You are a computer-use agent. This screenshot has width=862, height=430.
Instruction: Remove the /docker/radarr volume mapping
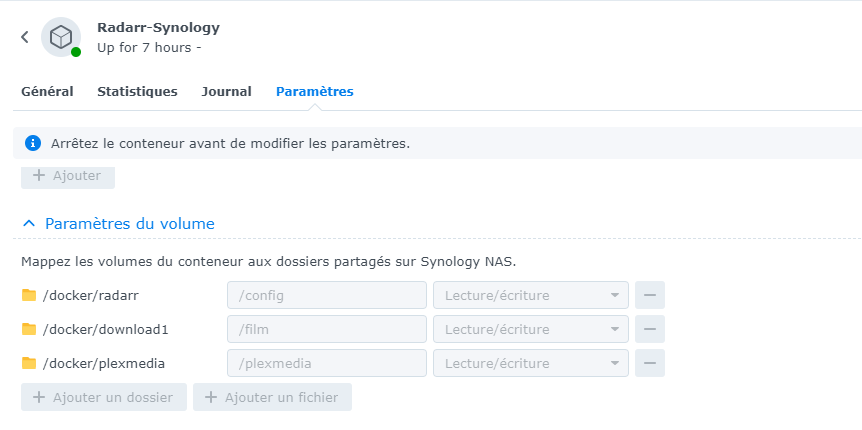coord(650,295)
